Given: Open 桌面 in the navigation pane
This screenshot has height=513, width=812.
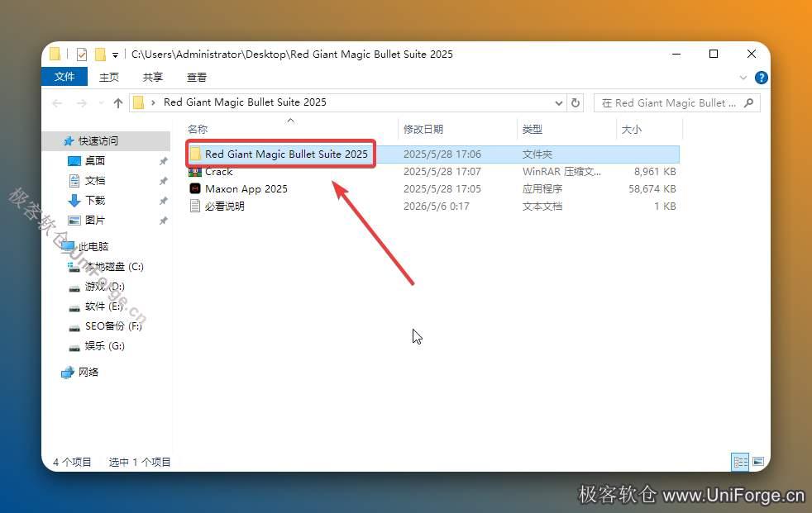Looking at the screenshot, I should point(95,161).
